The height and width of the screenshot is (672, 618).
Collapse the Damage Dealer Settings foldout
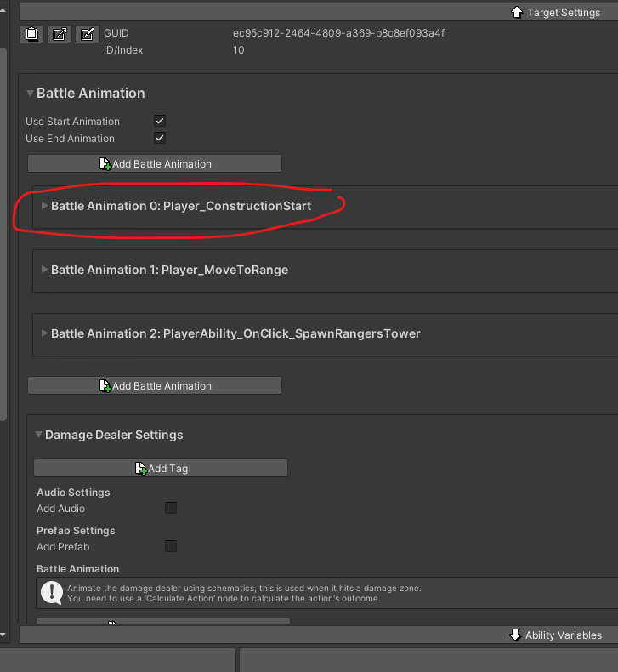click(38, 435)
